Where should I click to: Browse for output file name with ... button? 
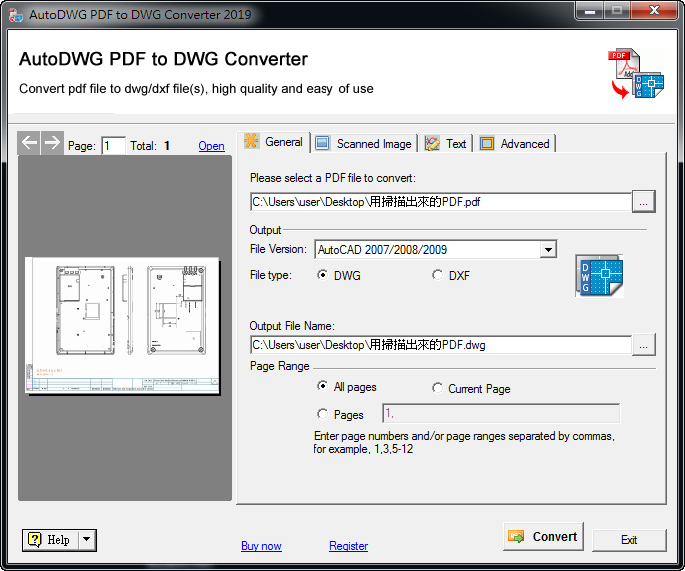pos(643,345)
